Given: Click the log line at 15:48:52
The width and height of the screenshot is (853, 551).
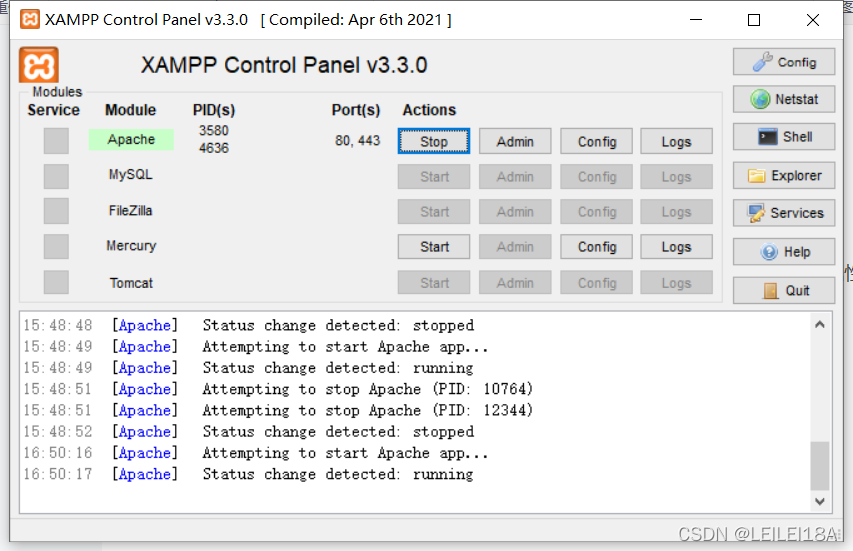Looking at the screenshot, I should pyautogui.click(x=249, y=431).
